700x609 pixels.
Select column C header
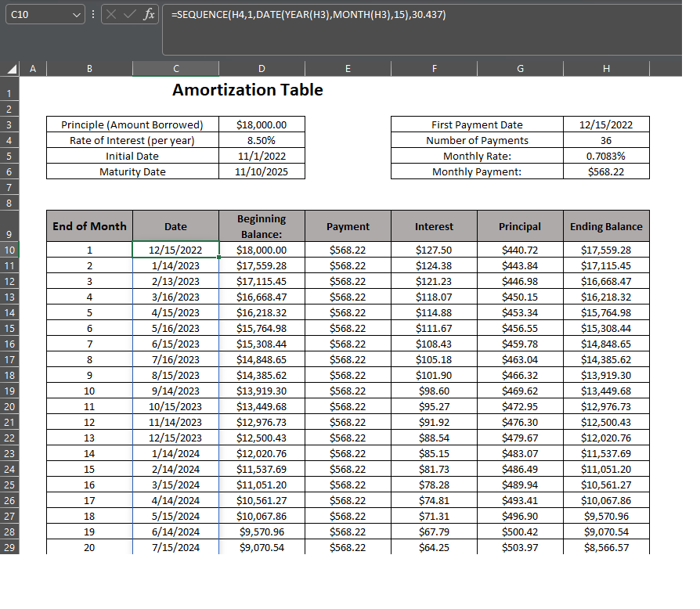[176, 69]
